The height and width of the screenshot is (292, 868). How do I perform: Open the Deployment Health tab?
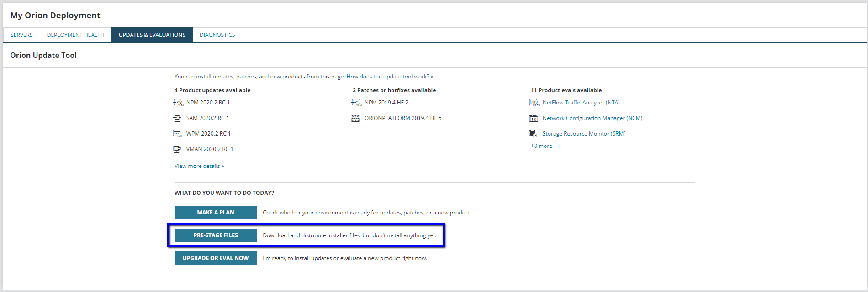coord(76,35)
